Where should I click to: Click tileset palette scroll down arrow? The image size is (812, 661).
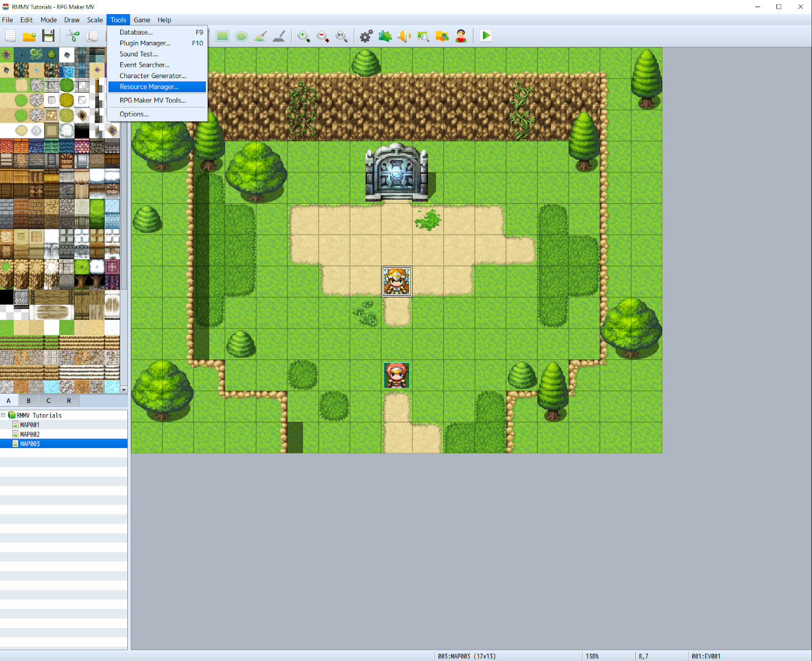[x=124, y=390]
